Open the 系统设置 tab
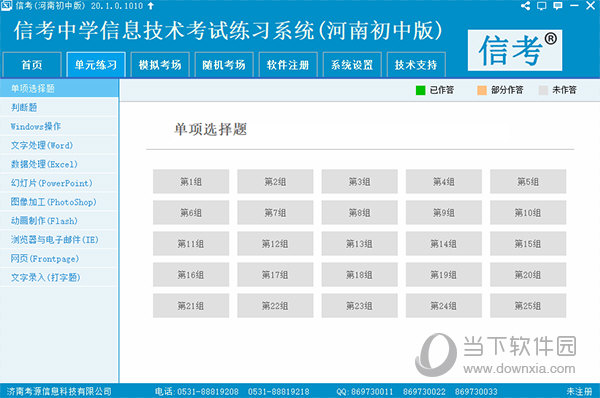Image resolution: width=600 pixels, height=398 pixels. (x=352, y=65)
